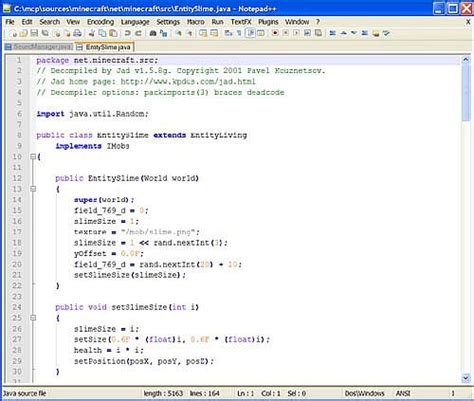Open the ? help menu
The height and width of the screenshot is (401, 474).
(318, 22)
